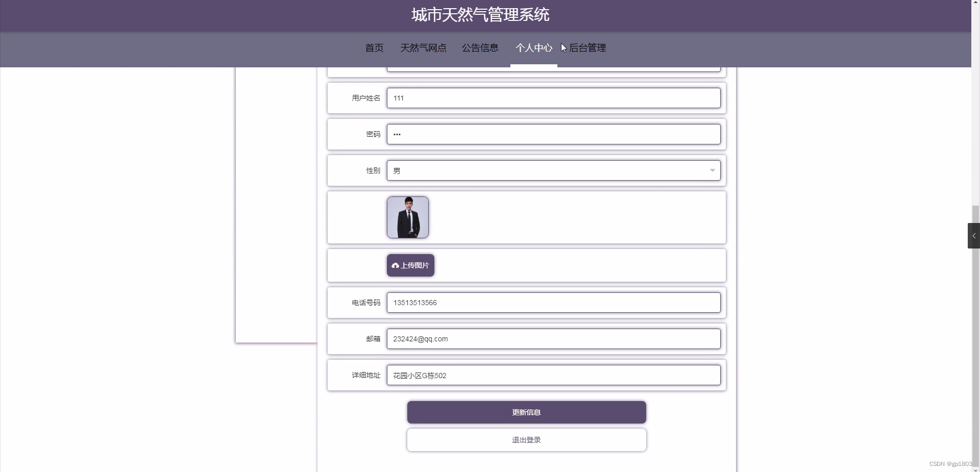Click the 电话号码 phone number field
Screen dimensions: 980x472
553,302
